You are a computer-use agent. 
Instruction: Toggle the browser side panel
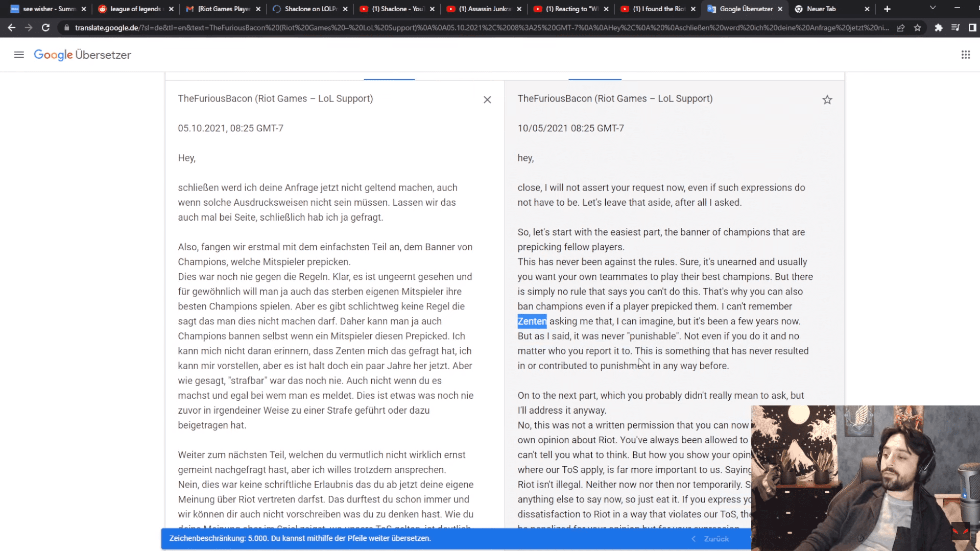click(x=972, y=28)
